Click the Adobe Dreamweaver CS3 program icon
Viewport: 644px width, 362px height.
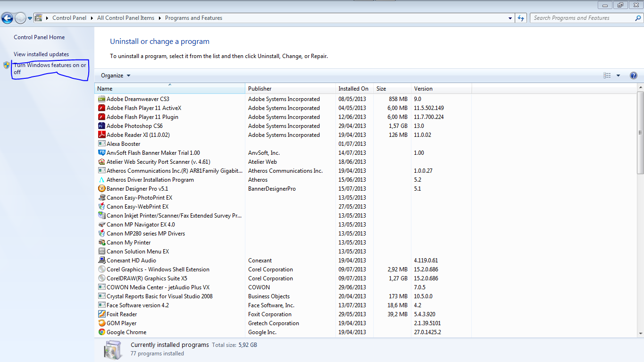pos(101,99)
